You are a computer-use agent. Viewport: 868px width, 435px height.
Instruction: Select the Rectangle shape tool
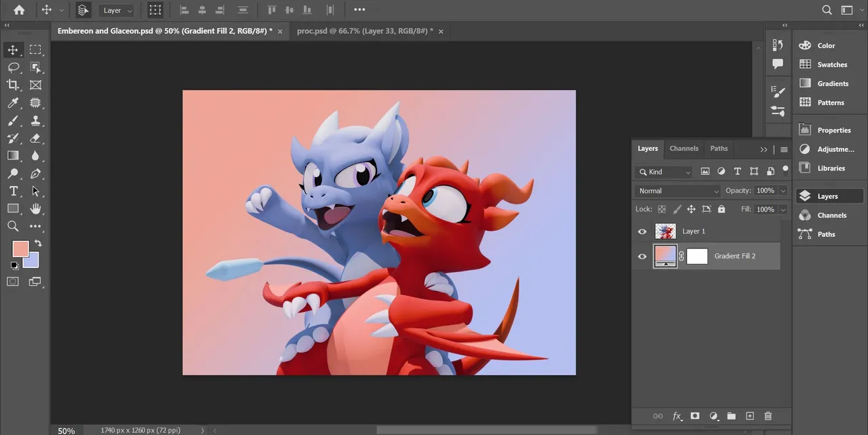coord(13,208)
